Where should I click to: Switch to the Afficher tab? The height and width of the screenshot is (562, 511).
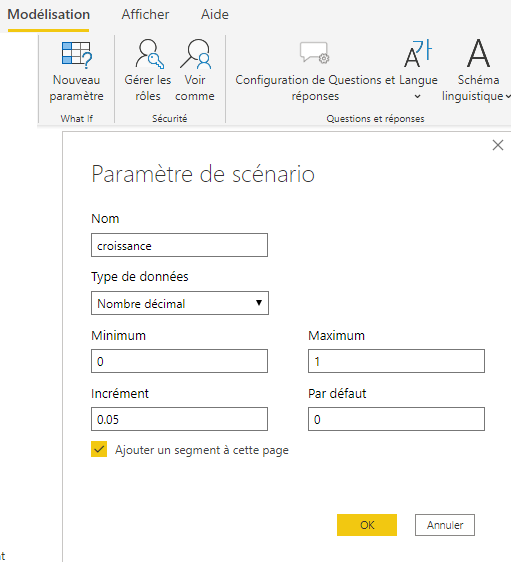[145, 14]
